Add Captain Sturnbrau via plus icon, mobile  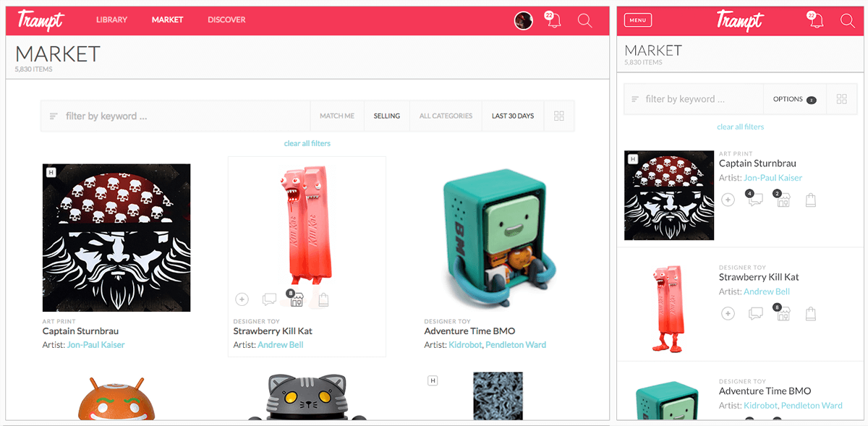tap(728, 200)
